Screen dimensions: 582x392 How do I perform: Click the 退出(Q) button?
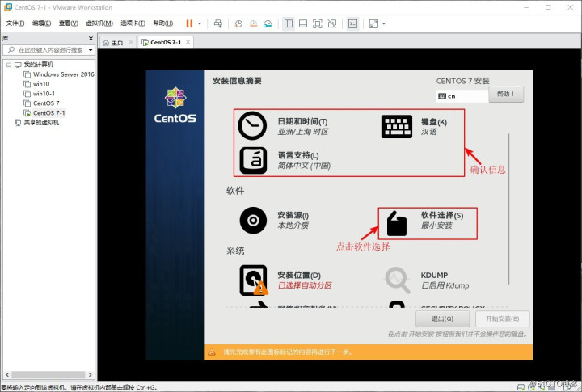[x=442, y=319]
